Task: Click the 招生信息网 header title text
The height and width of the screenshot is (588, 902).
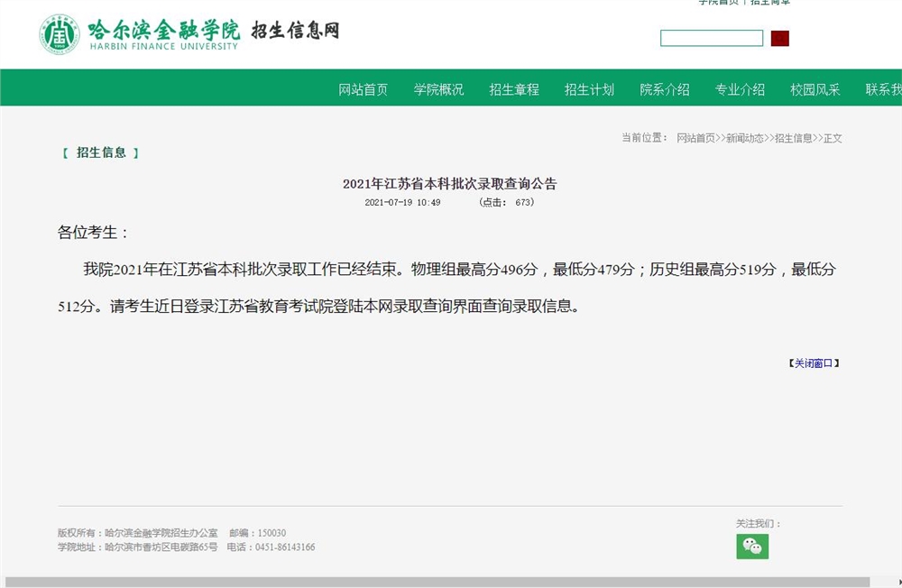Action: tap(295, 30)
